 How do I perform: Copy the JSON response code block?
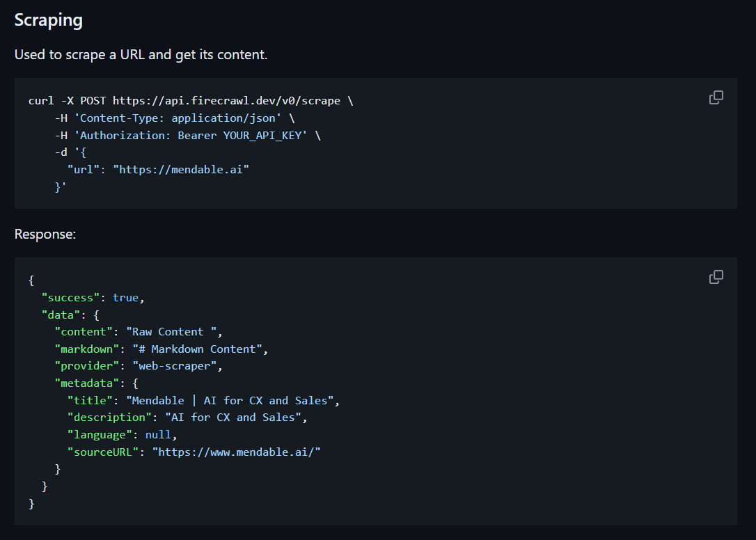click(x=716, y=277)
